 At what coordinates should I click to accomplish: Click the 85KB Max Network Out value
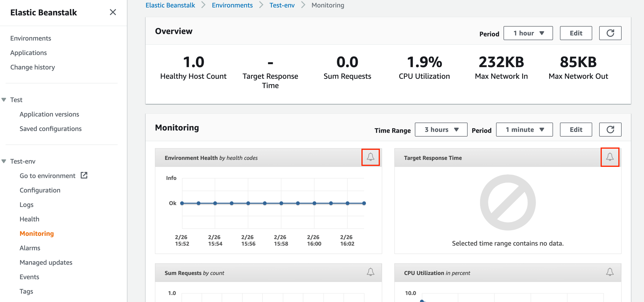(578, 62)
